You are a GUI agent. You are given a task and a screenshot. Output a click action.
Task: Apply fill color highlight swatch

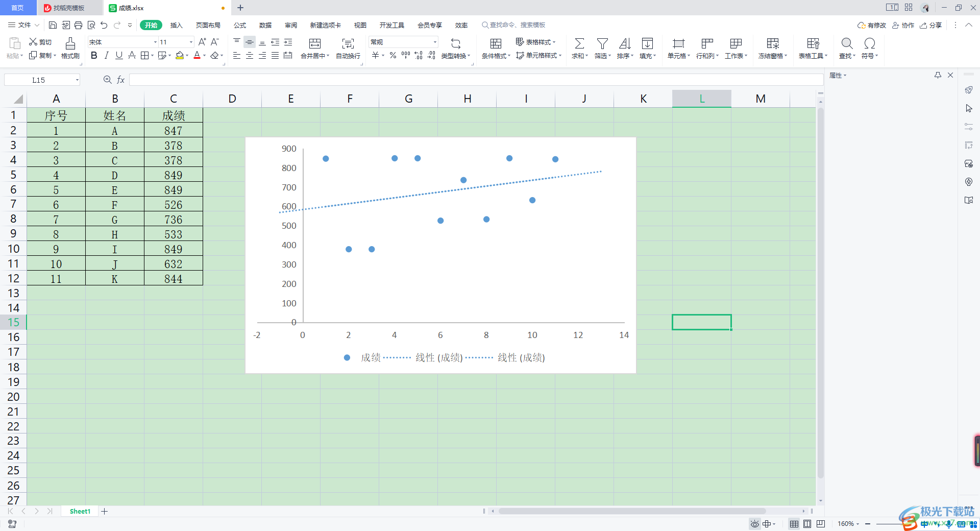(180, 55)
